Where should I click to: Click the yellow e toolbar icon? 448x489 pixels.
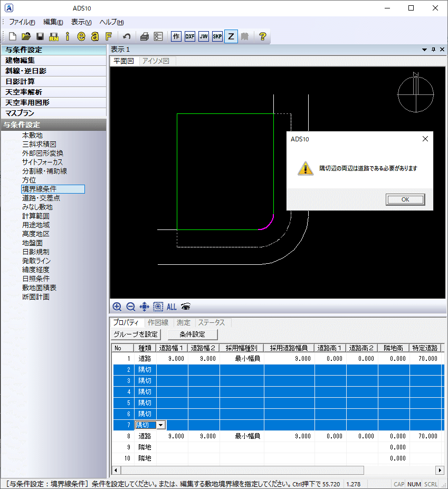pos(81,36)
